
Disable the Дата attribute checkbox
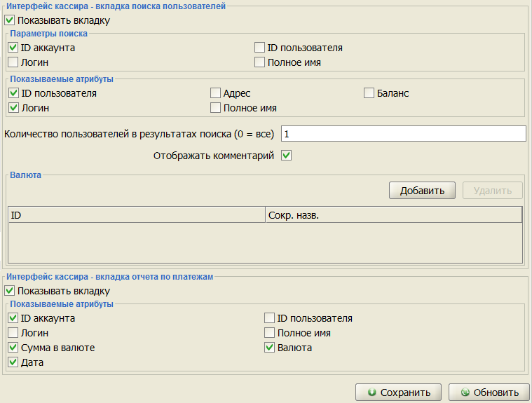13,362
